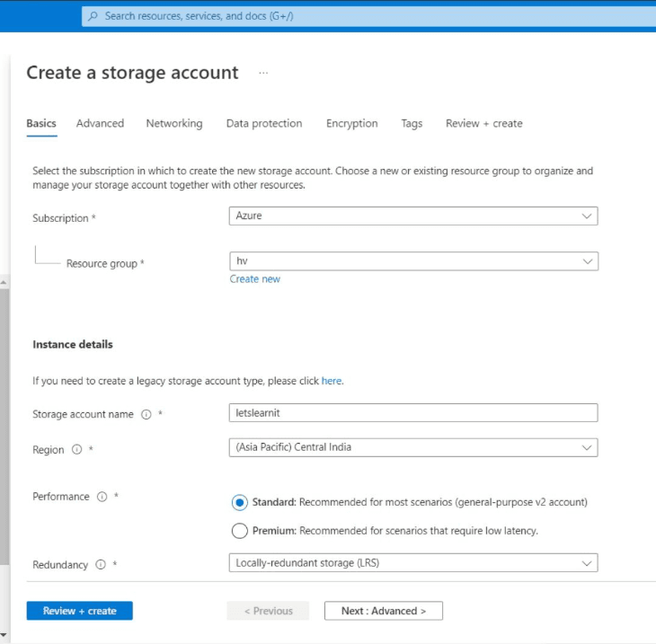Open the ellipsis menu beside page title
Viewport: 656px width, 644px height.
pyautogui.click(x=263, y=73)
